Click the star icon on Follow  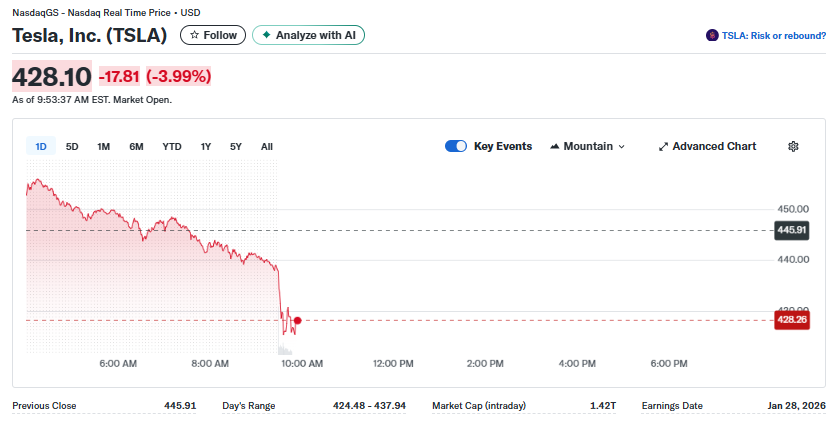194,35
